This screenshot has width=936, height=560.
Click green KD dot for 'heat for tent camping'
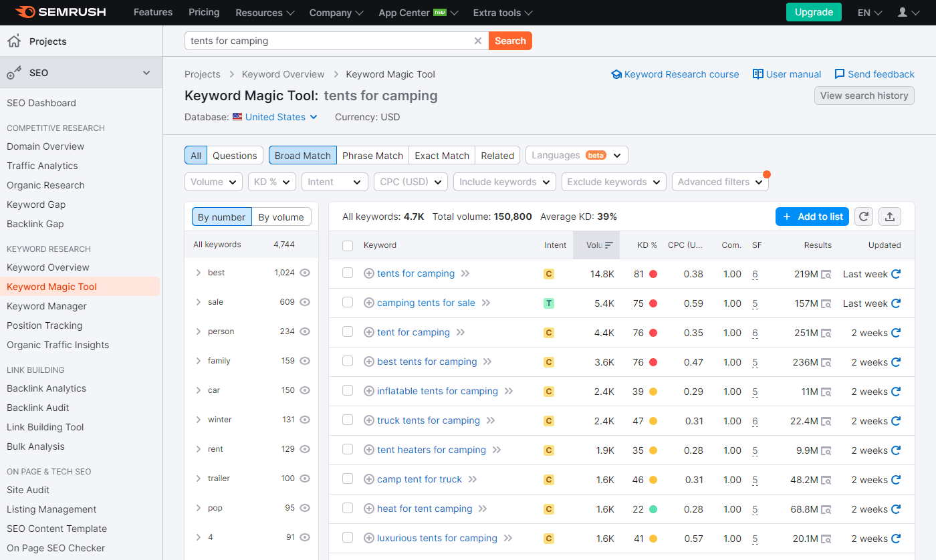pyautogui.click(x=653, y=509)
